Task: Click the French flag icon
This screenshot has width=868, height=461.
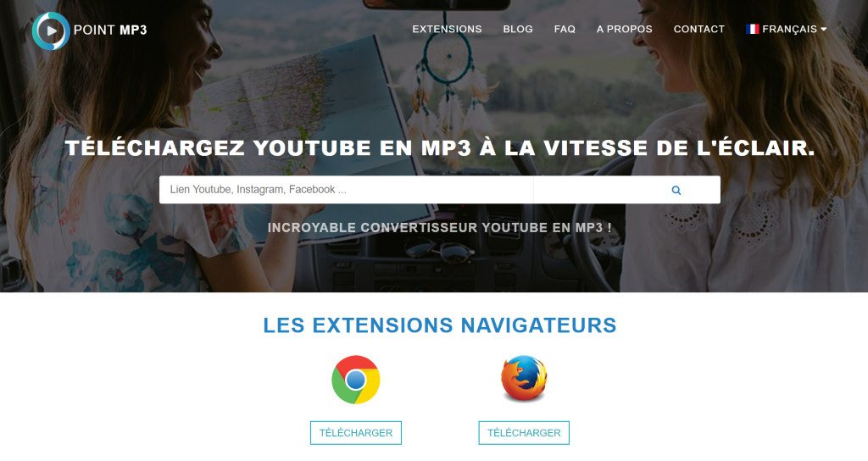Action: (x=753, y=29)
